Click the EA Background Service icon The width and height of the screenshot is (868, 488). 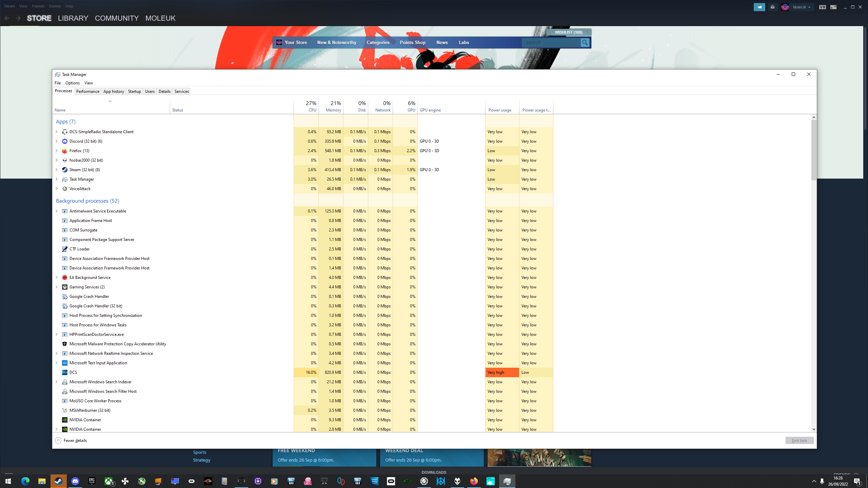click(65, 278)
